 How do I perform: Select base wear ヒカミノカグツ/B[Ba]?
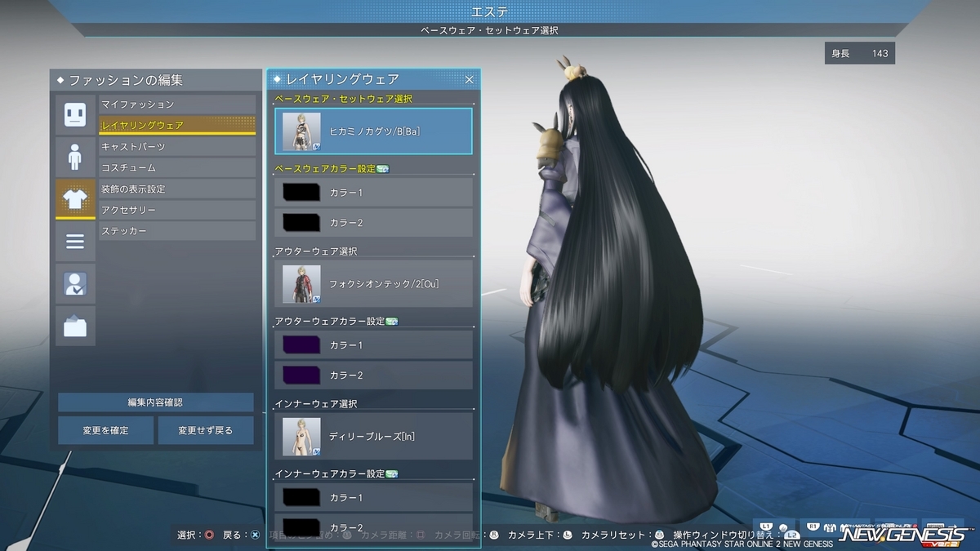click(x=374, y=131)
